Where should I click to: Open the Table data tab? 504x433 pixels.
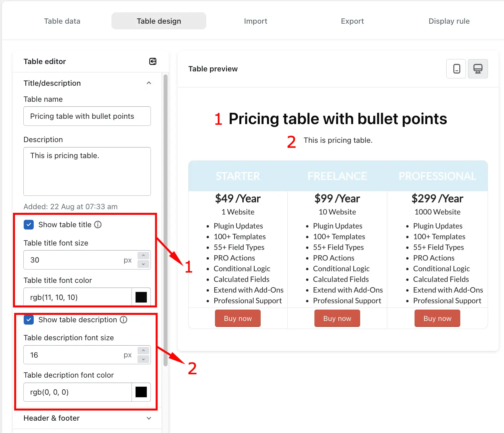[x=62, y=21]
